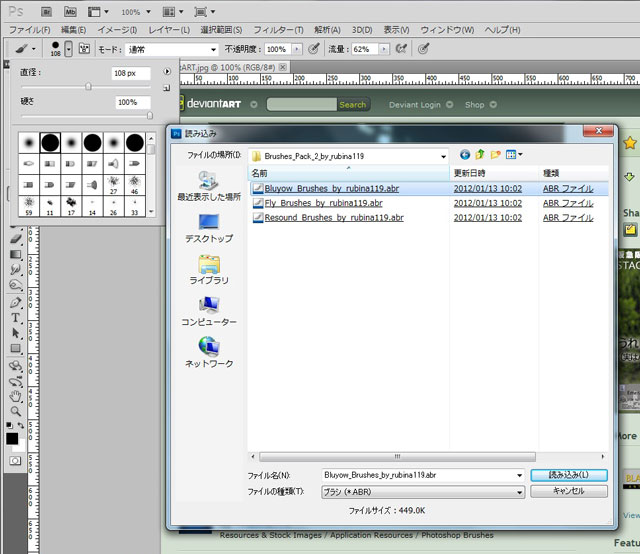The height and width of the screenshot is (554, 640).
Task: Go up one folder level
Action: click(x=480, y=154)
